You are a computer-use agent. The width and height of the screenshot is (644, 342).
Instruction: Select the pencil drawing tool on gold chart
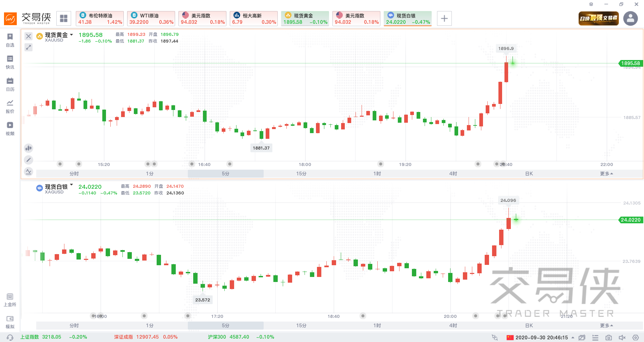coord(29,160)
